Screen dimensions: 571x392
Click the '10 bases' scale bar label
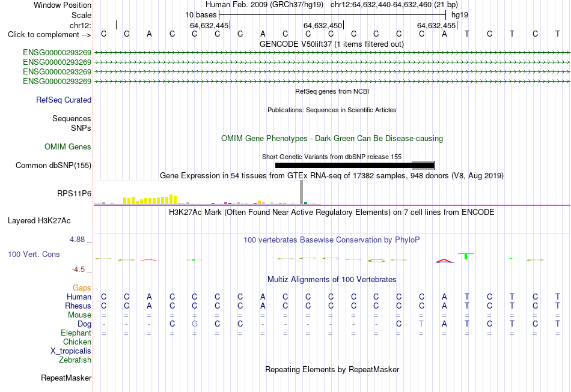pos(201,15)
